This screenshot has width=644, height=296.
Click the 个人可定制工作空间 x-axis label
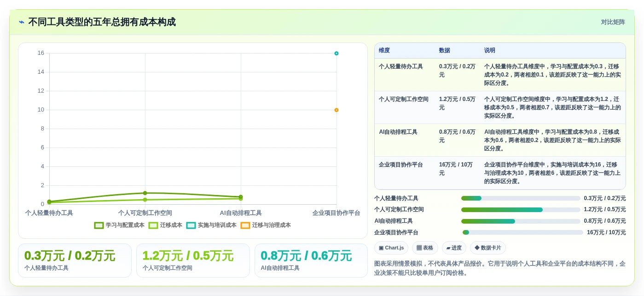145,213
